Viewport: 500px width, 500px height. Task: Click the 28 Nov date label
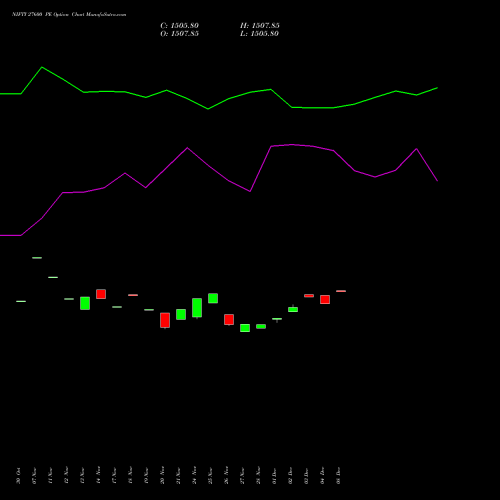[258, 476]
